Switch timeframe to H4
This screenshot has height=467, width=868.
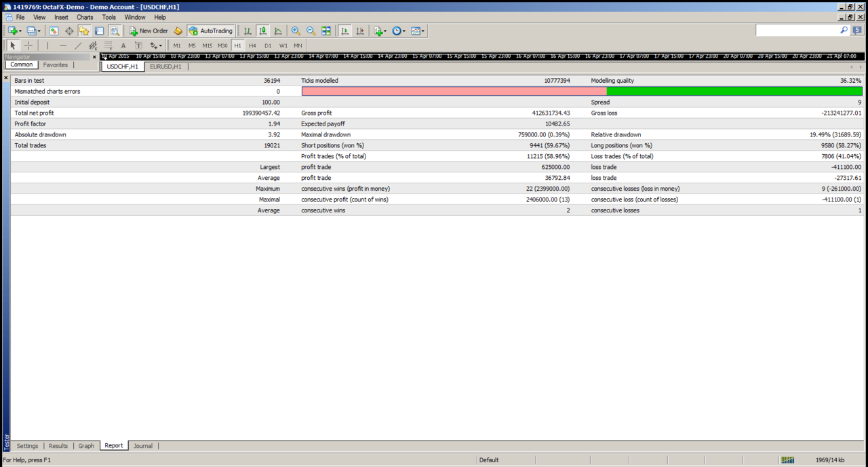(252, 45)
